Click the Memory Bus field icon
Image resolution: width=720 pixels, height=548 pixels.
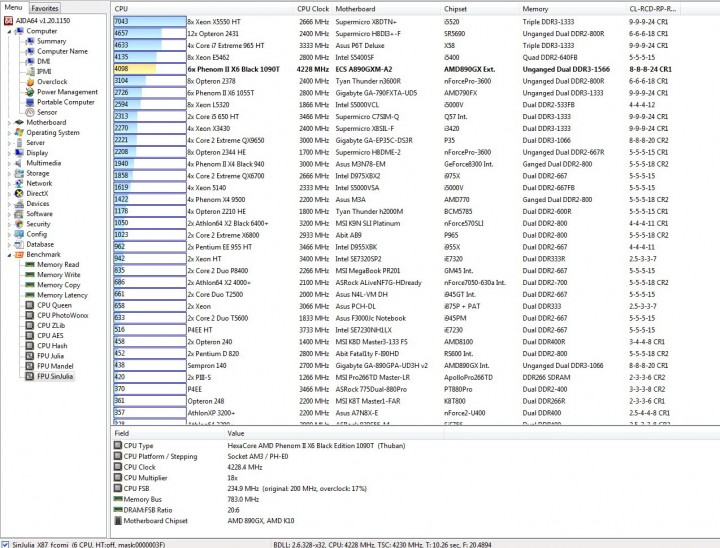pyautogui.click(x=118, y=499)
